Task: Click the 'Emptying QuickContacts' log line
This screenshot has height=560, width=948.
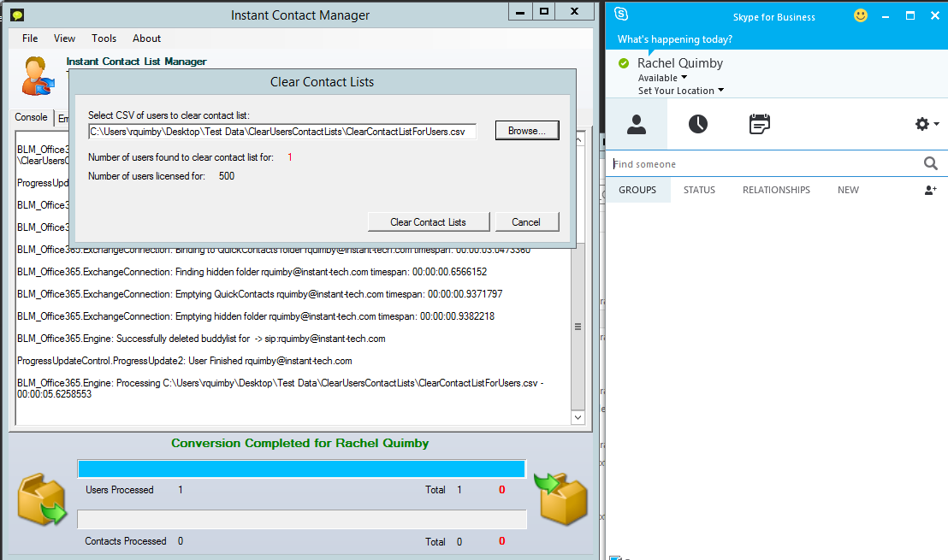Action: tap(260, 294)
